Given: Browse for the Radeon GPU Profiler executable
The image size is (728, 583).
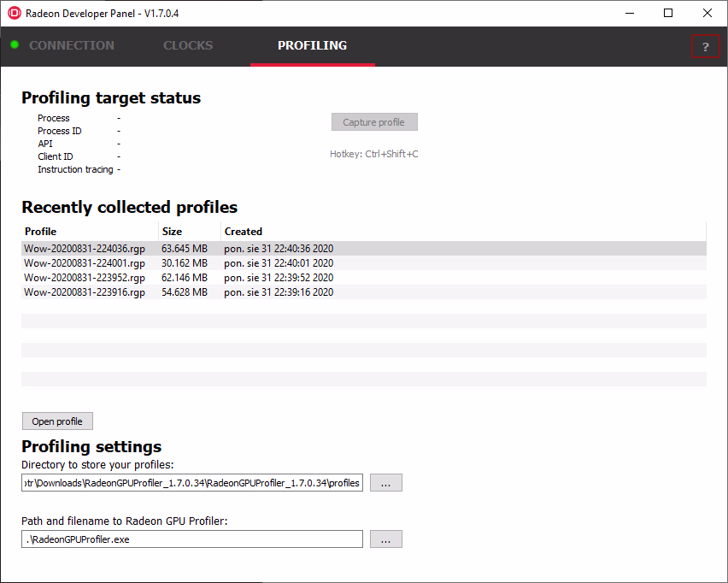Looking at the screenshot, I should [x=385, y=539].
